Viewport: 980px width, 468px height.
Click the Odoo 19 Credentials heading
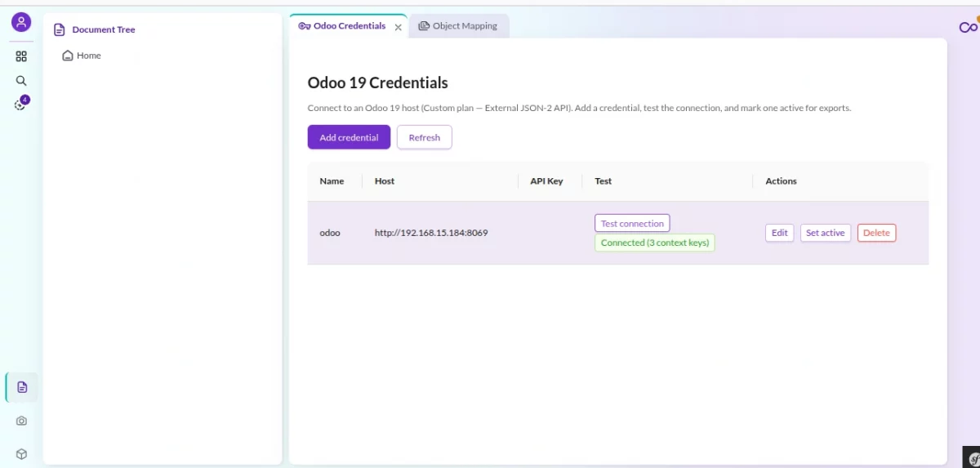point(378,82)
